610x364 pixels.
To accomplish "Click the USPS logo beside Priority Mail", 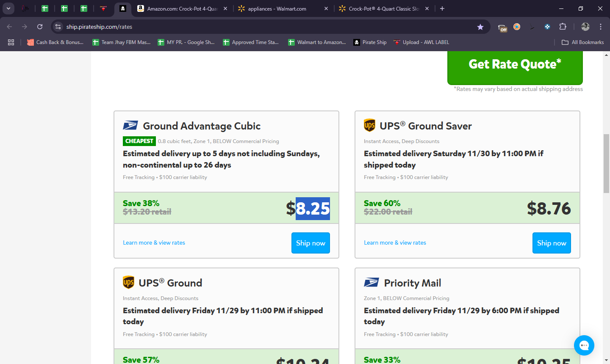I will (x=372, y=283).
